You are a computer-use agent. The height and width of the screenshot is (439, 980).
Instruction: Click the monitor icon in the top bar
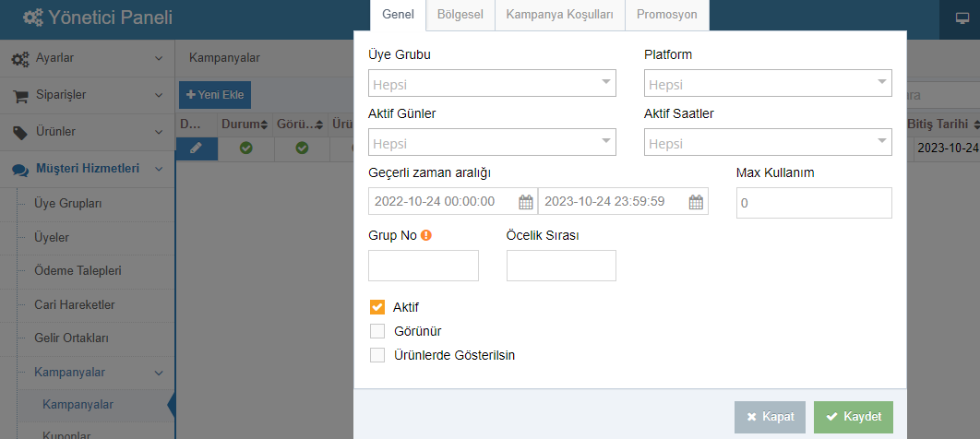pyautogui.click(x=962, y=18)
